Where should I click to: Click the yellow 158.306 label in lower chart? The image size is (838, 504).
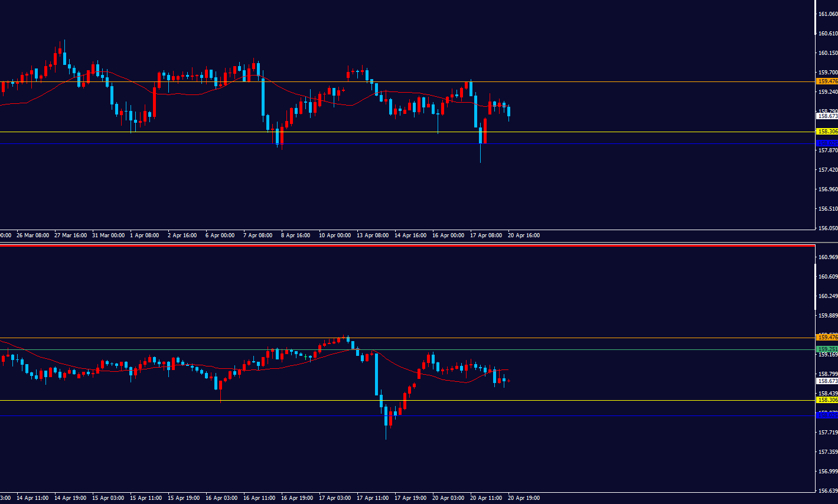(827, 400)
